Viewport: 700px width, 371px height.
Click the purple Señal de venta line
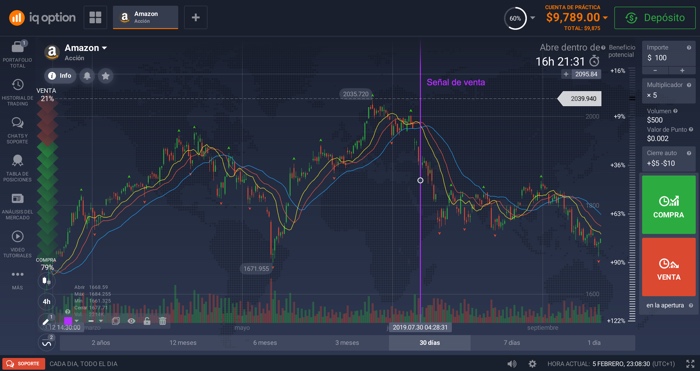click(x=420, y=179)
